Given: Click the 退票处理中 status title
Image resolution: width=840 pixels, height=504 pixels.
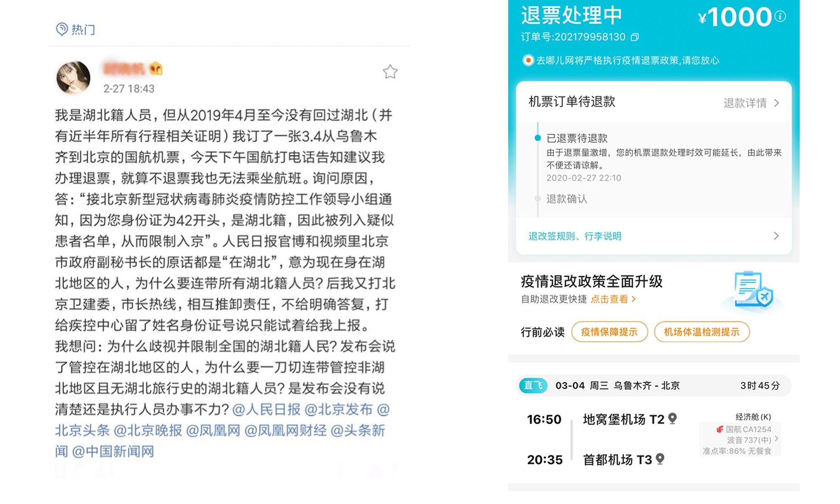Looking at the screenshot, I should pos(571,16).
